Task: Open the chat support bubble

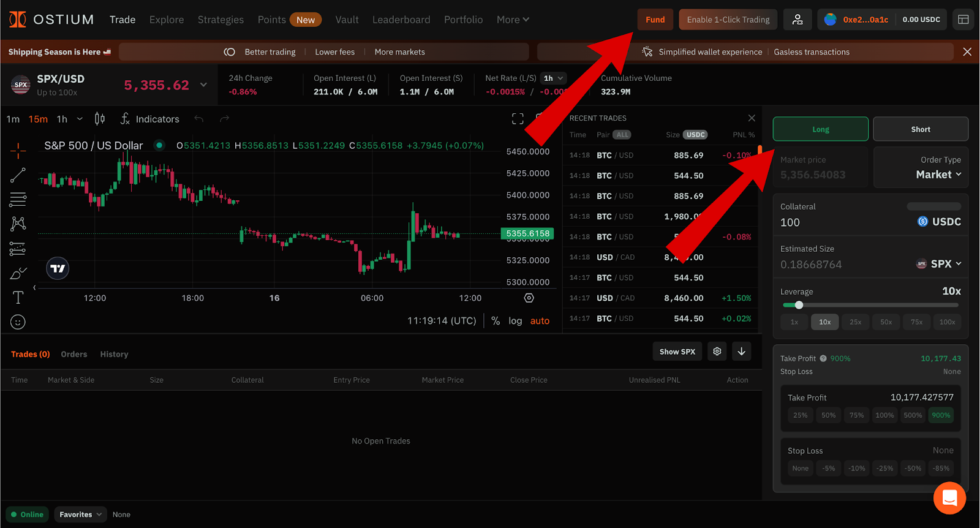Action: [949, 498]
